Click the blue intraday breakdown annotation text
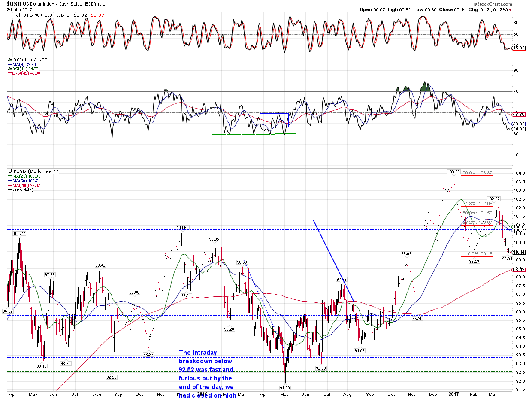This screenshot has height=398, width=532. tap(206, 373)
